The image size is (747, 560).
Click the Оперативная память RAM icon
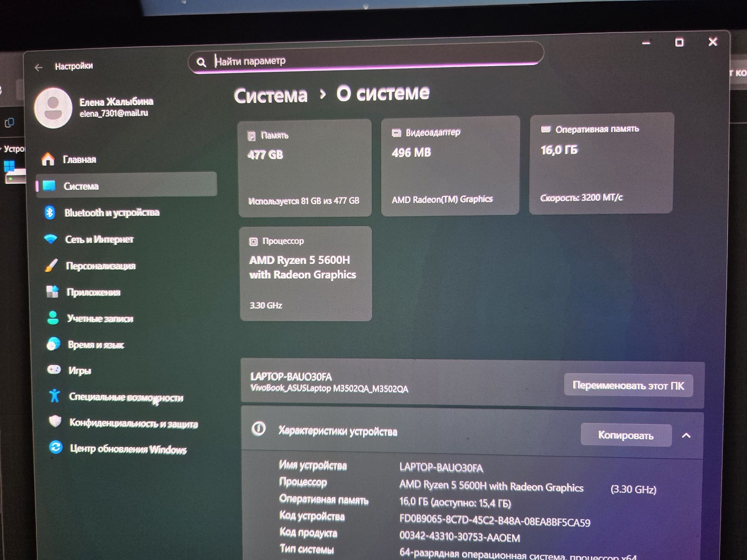(546, 130)
